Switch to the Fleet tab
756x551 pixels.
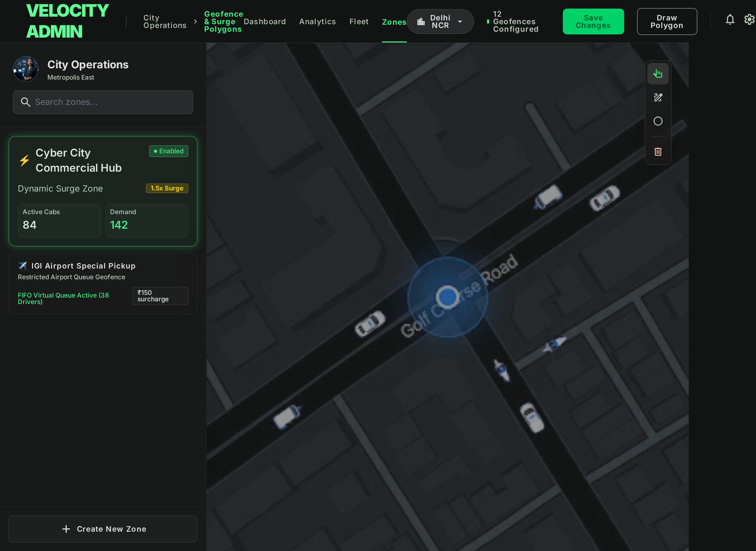coord(359,22)
